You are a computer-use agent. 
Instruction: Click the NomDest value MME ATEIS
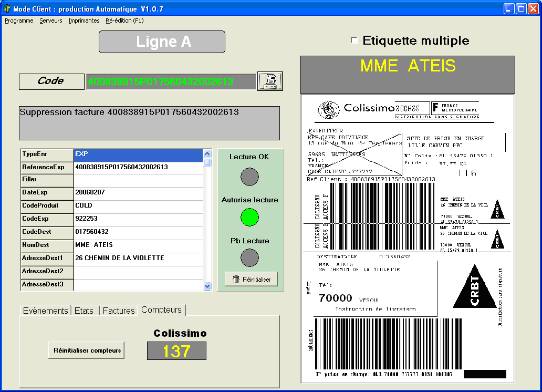pos(138,246)
